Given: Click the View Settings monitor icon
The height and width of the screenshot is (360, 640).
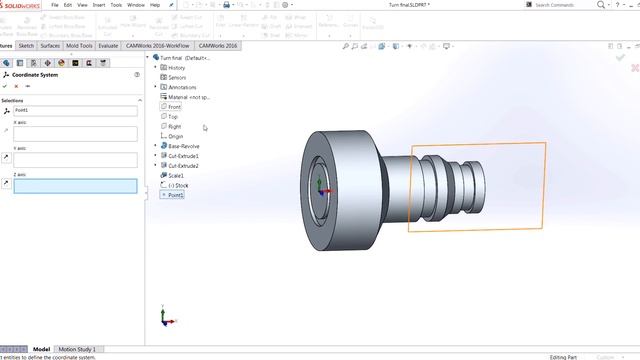Looking at the screenshot, I should [447, 47].
